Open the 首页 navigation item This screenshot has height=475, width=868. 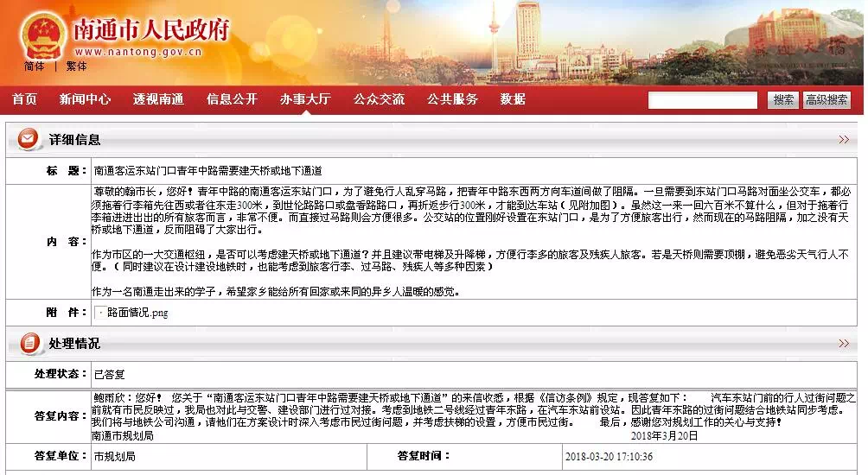(x=25, y=99)
